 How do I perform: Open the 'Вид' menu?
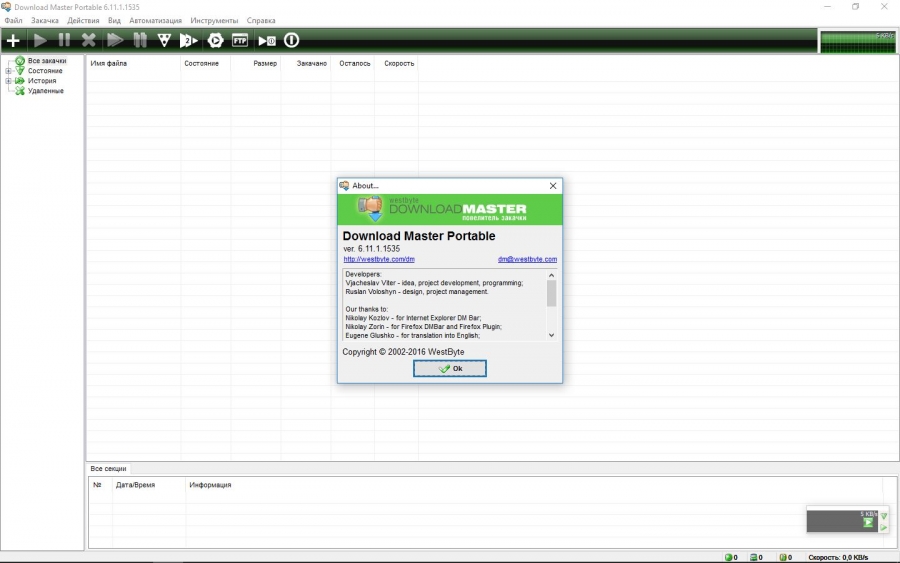pos(114,21)
